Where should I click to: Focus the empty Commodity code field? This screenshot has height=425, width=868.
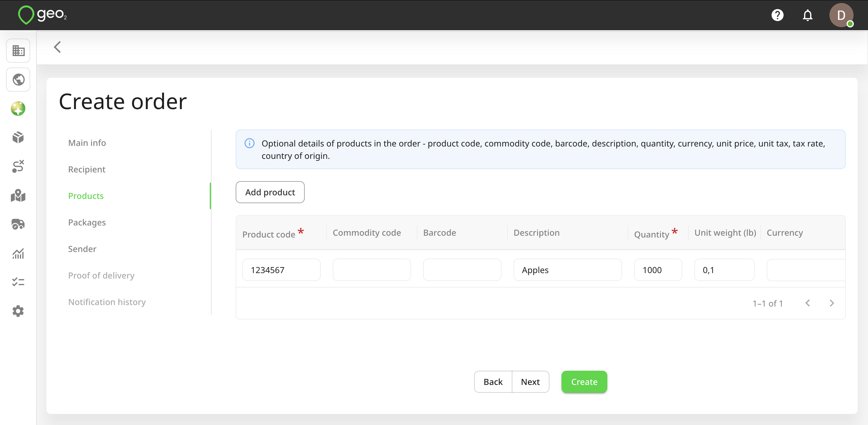click(372, 270)
